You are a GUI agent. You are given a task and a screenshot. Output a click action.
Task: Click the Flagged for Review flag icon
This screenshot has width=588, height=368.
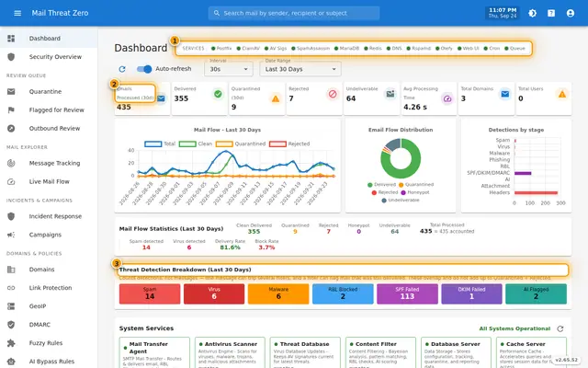tap(11, 110)
